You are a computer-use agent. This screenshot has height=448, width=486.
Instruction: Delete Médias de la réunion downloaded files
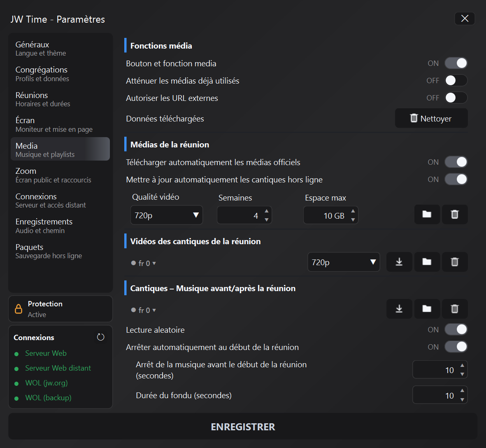(x=455, y=214)
